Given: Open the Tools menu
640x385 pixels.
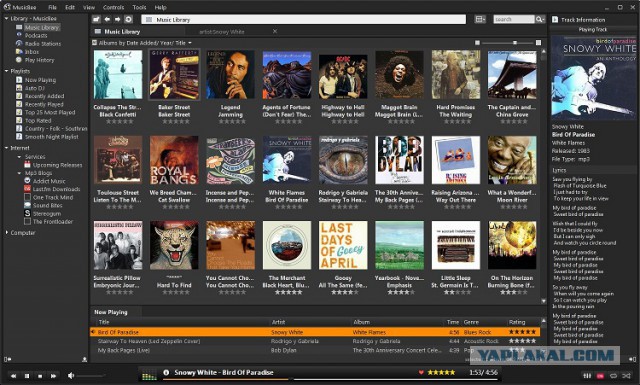Looking at the screenshot, I should tap(139, 7).
